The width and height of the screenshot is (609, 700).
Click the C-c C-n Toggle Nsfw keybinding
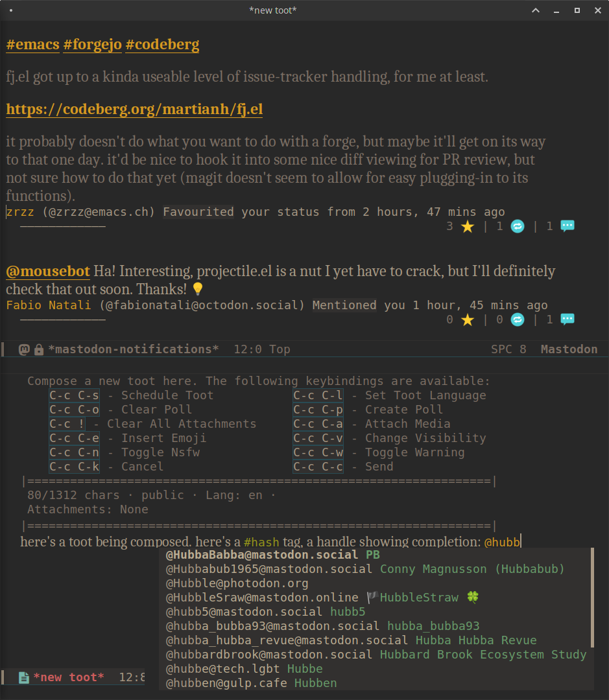pyautogui.click(x=75, y=452)
